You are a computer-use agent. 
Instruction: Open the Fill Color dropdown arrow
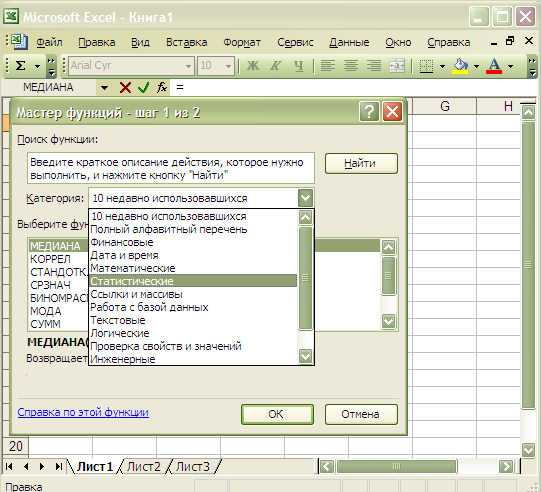click(476, 66)
